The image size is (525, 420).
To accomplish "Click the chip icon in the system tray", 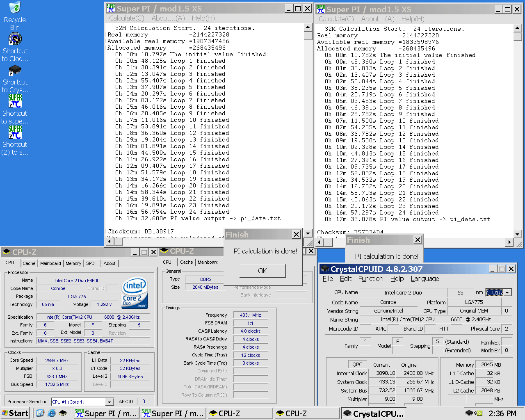I will 469,413.
